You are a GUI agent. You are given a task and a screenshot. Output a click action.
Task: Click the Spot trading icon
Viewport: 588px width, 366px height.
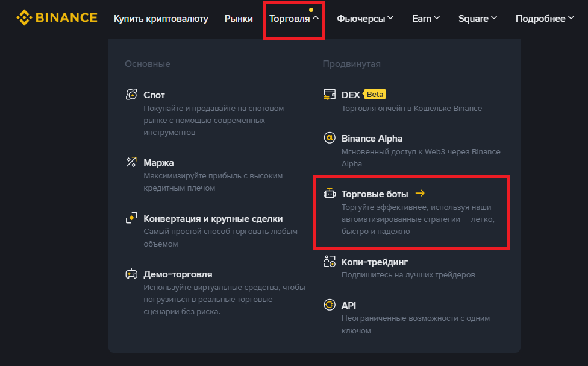coord(131,95)
